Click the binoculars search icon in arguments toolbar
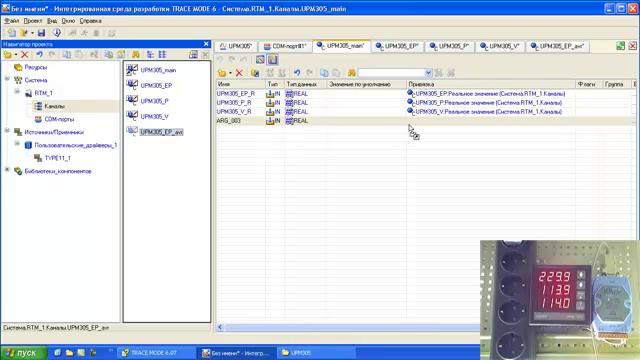The width and height of the screenshot is (640, 360). [351, 73]
